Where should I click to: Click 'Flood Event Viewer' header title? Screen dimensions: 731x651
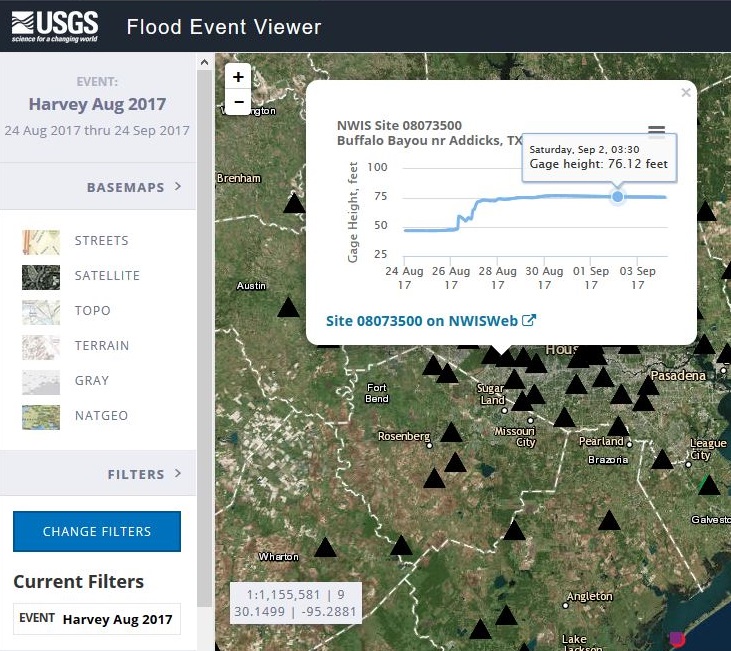click(x=224, y=27)
